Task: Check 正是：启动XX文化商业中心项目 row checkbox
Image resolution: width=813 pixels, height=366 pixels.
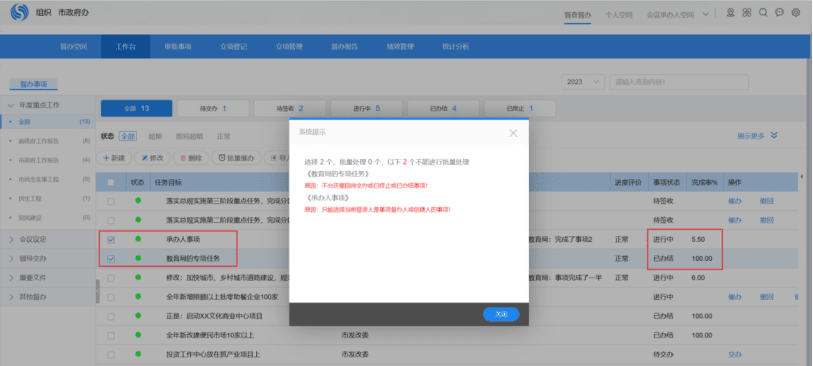Action: pyautogui.click(x=111, y=316)
